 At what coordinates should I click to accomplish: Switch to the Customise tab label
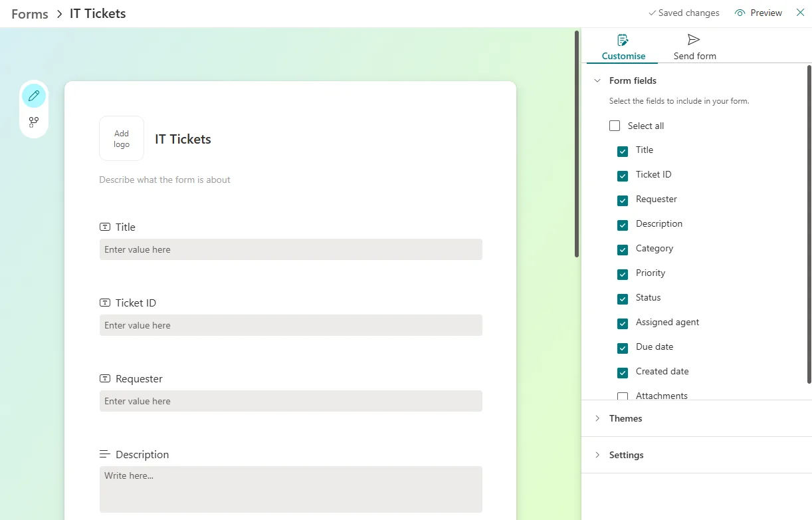pyautogui.click(x=623, y=56)
